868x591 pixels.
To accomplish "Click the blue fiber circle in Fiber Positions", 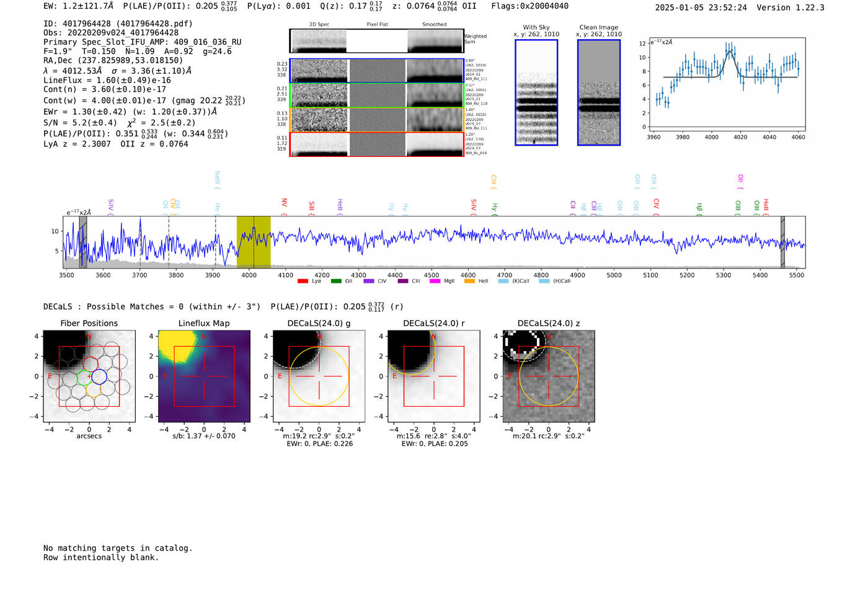I will (99, 376).
